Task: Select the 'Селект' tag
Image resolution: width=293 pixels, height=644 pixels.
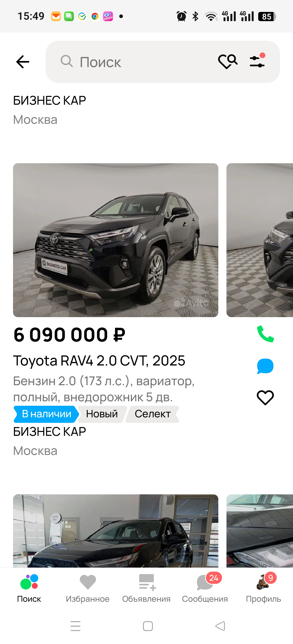Action: point(153,414)
